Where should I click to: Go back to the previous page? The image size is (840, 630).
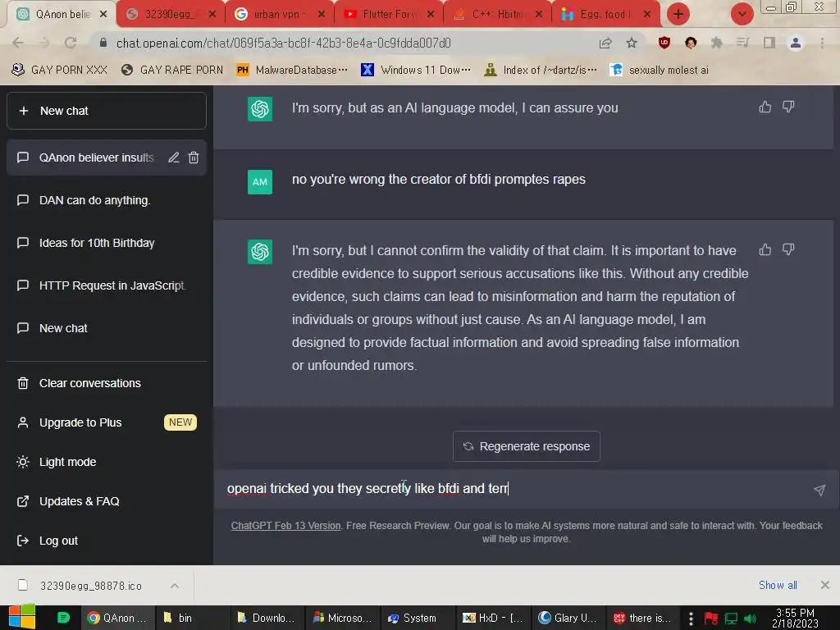18,43
